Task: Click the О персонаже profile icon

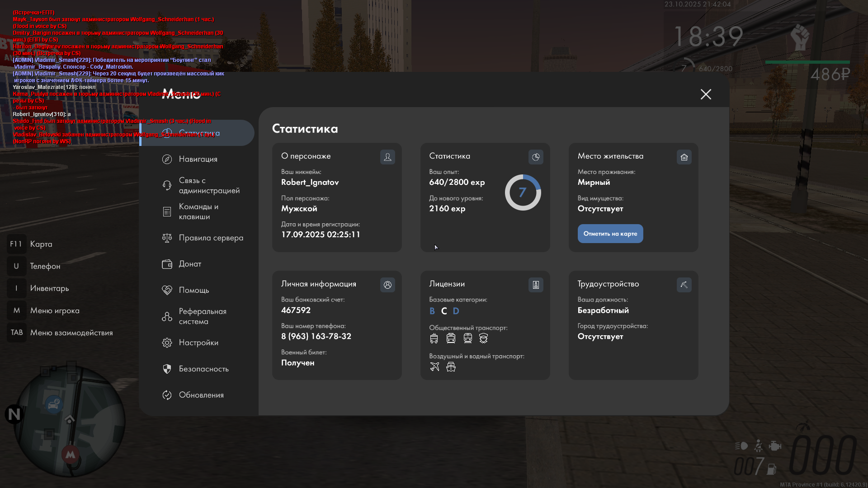Action: (x=387, y=157)
